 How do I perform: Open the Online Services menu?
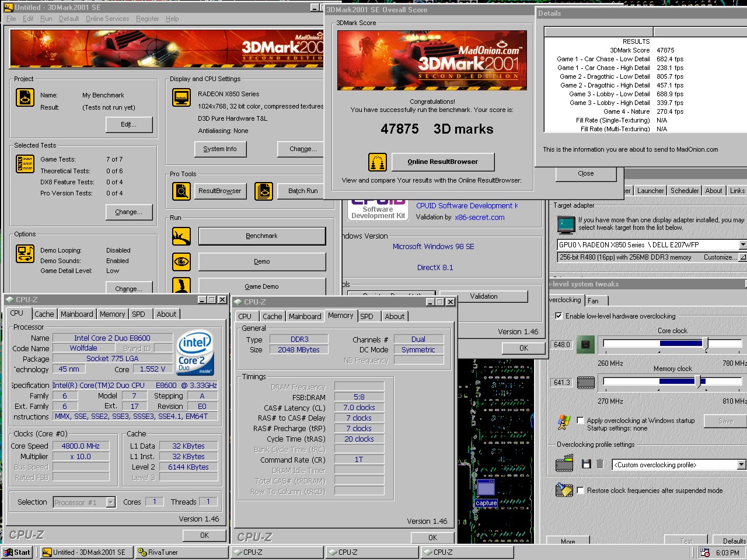pos(107,19)
